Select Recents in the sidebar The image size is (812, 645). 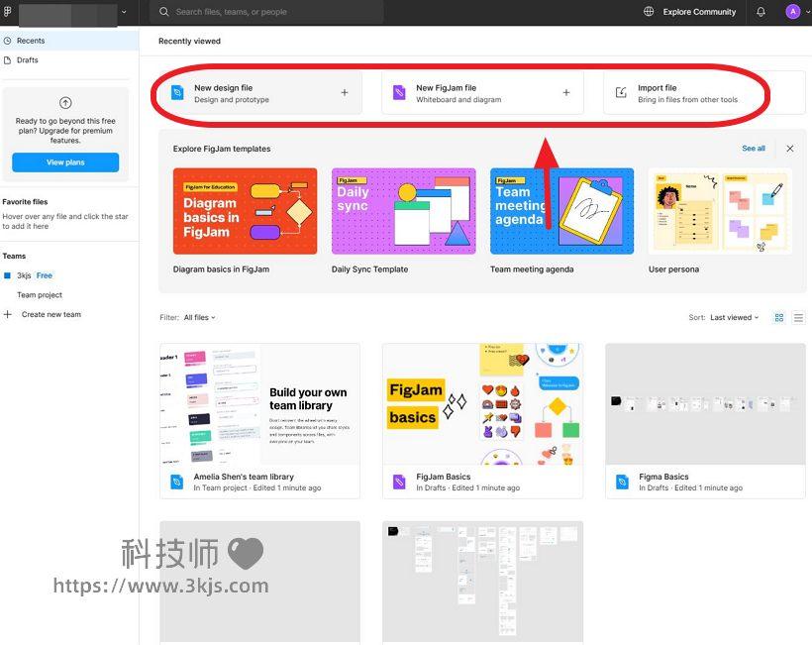point(69,41)
